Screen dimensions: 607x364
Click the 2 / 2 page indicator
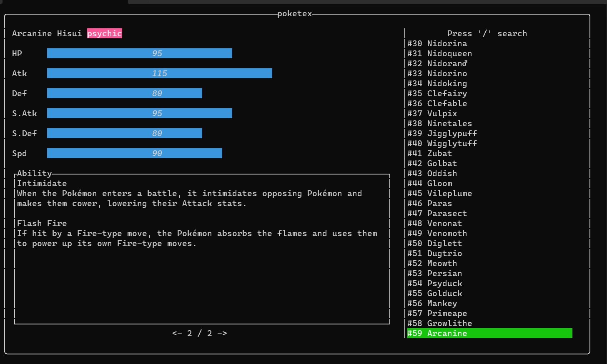(x=199, y=333)
